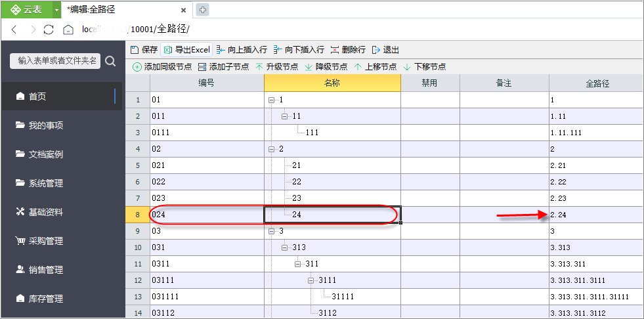Collapse tree node 311
Viewport: 644px width, 319px height.
point(297,264)
